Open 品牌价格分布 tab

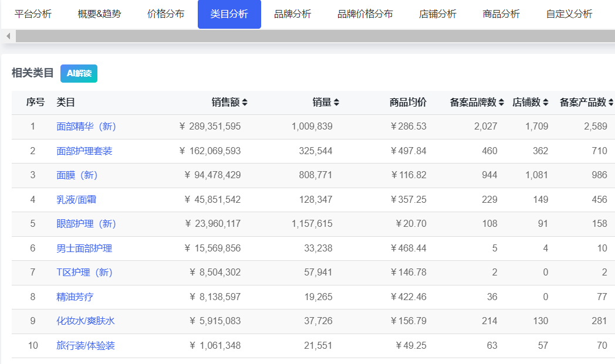point(365,14)
